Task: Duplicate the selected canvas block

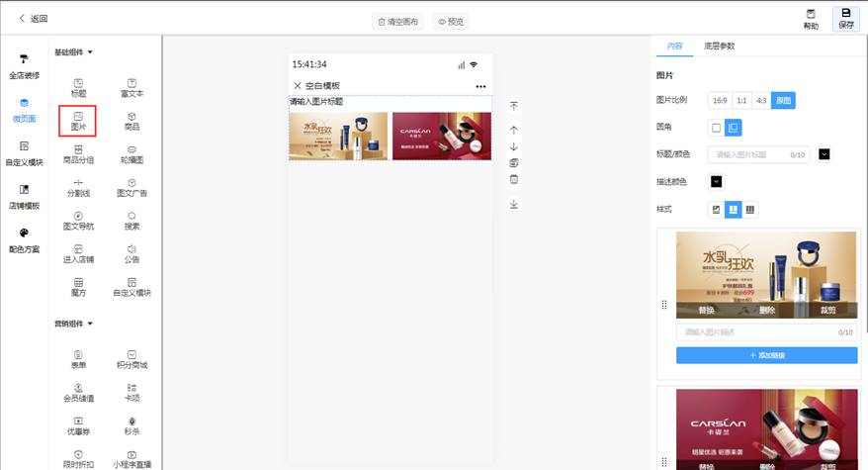Action: tap(514, 163)
